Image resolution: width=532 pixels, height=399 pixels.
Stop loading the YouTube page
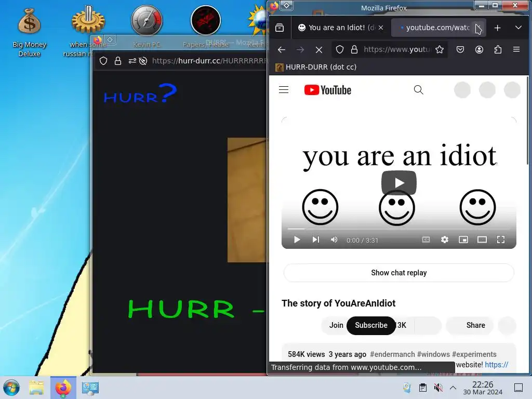[x=319, y=50]
